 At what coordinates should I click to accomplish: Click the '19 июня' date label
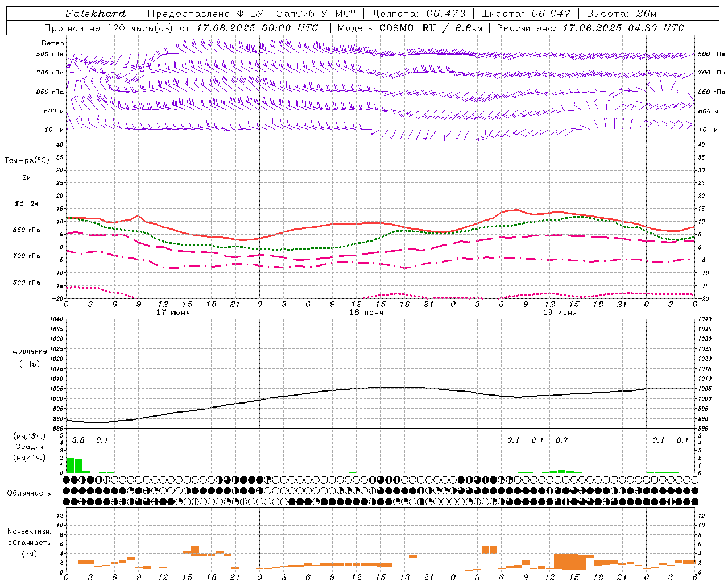[560, 313]
